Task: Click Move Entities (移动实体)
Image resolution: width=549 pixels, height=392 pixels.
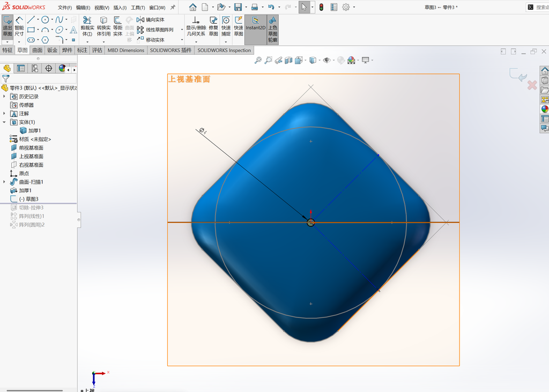Action: coord(151,40)
